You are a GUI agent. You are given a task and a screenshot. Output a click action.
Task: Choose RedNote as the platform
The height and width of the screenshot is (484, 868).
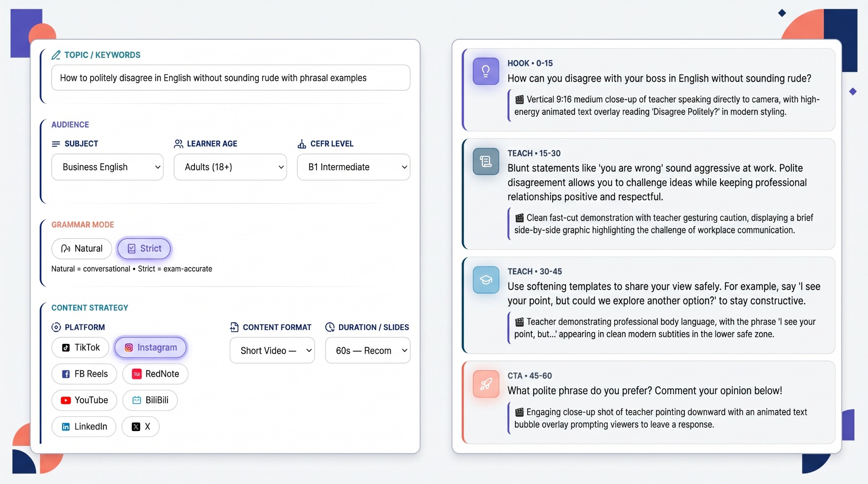pos(155,374)
